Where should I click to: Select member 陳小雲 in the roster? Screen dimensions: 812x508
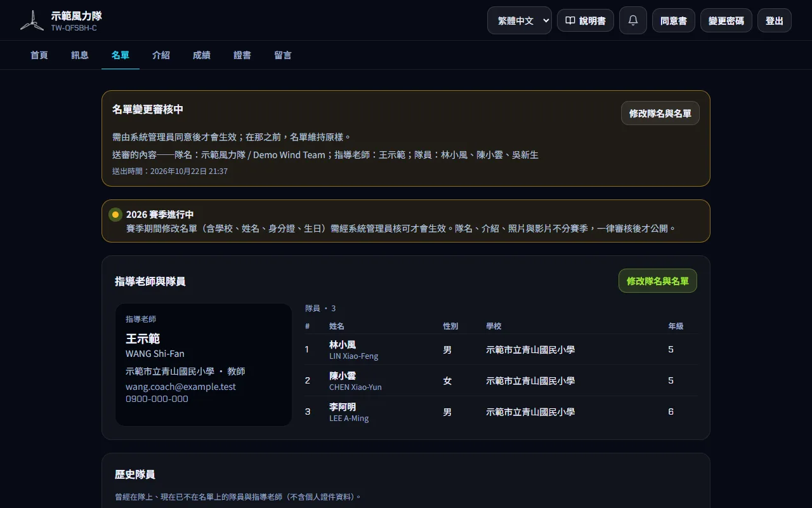pyautogui.click(x=343, y=376)
